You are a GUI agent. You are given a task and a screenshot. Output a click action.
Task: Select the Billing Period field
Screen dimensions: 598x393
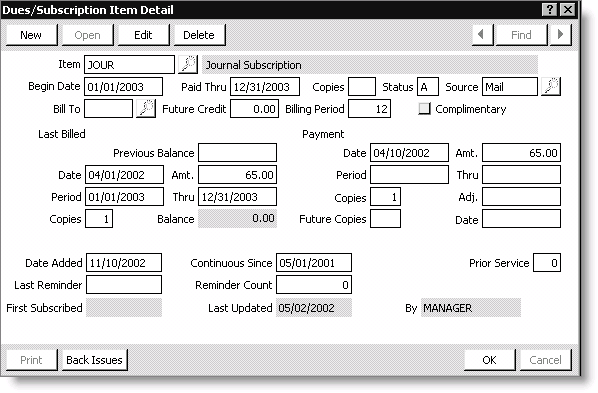(x=370, y=109)
